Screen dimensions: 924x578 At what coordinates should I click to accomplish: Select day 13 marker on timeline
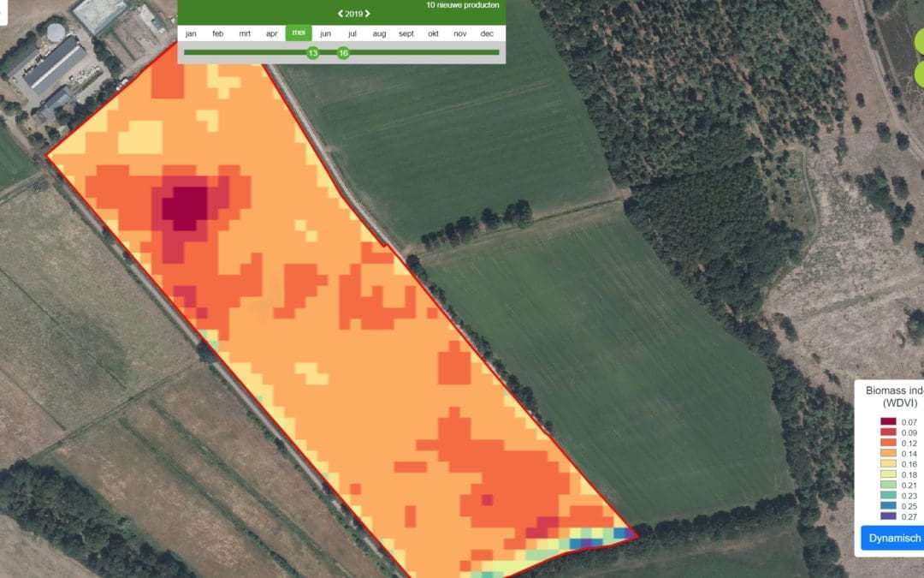pyautogui.click(x=313, y=53)
